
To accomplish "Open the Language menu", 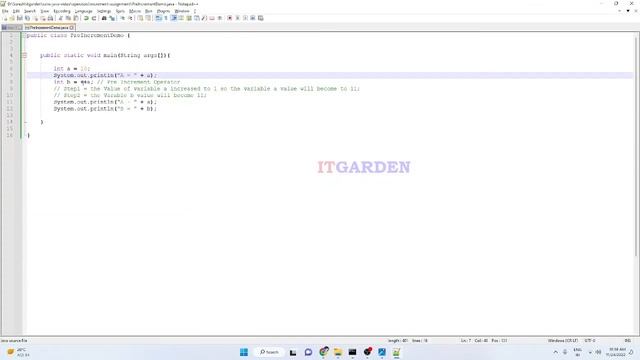I will 84,11.
